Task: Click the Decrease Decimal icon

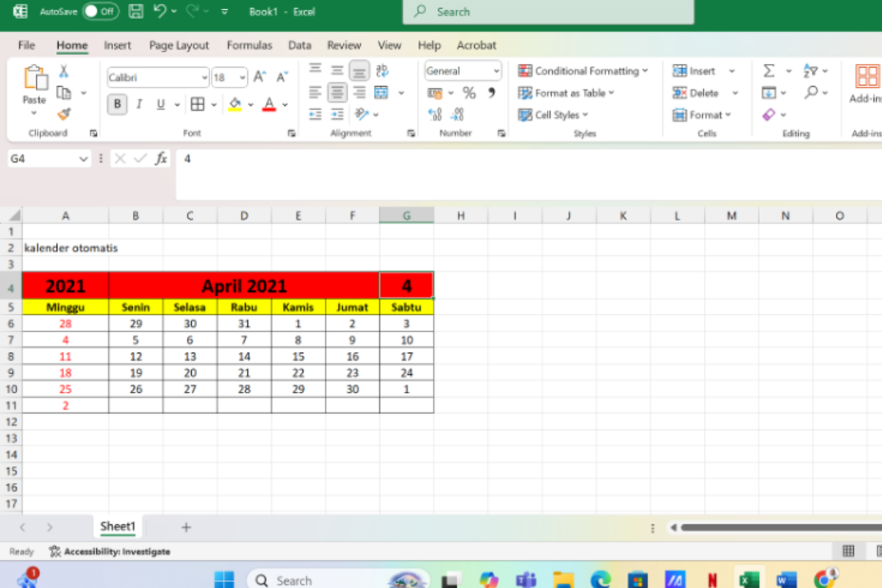Action: click(458, 114)
